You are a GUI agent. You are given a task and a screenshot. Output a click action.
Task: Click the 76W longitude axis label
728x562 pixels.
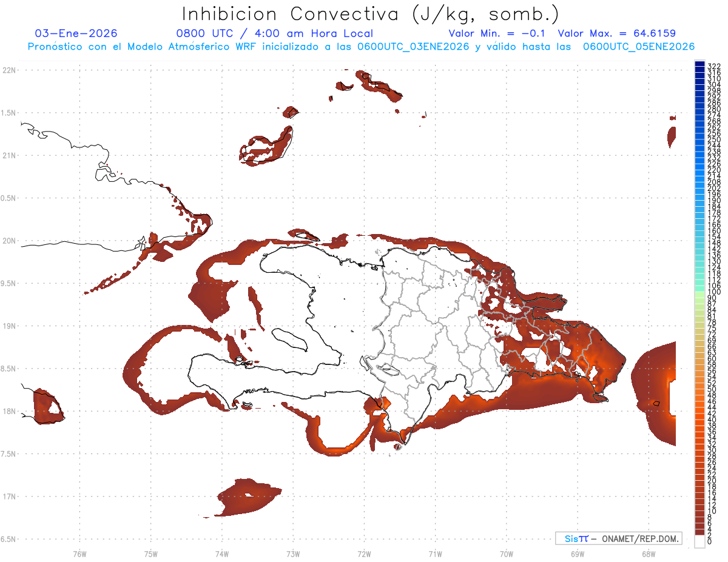click(x=79, y=554)
